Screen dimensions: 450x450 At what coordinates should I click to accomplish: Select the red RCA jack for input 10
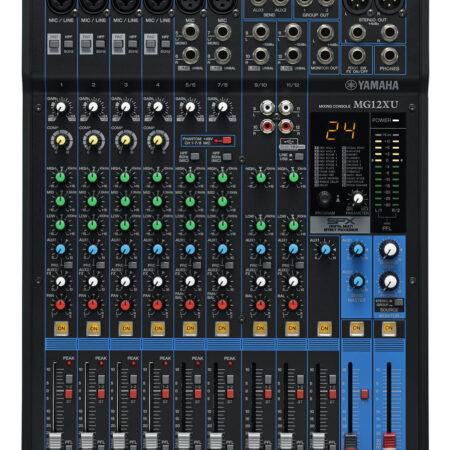(267, 126)
